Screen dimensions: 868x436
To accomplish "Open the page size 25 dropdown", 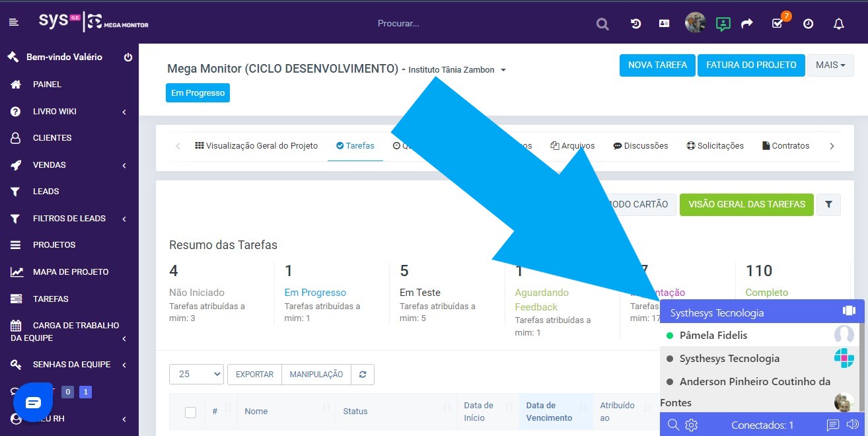I will click(196, 375).
